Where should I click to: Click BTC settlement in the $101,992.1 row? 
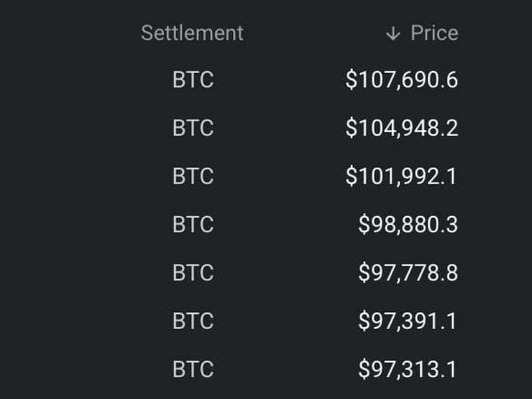(x=193, y=177)
